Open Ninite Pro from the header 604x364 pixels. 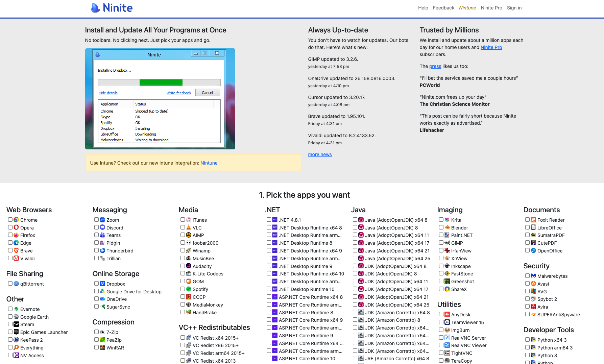pos(491,8)
